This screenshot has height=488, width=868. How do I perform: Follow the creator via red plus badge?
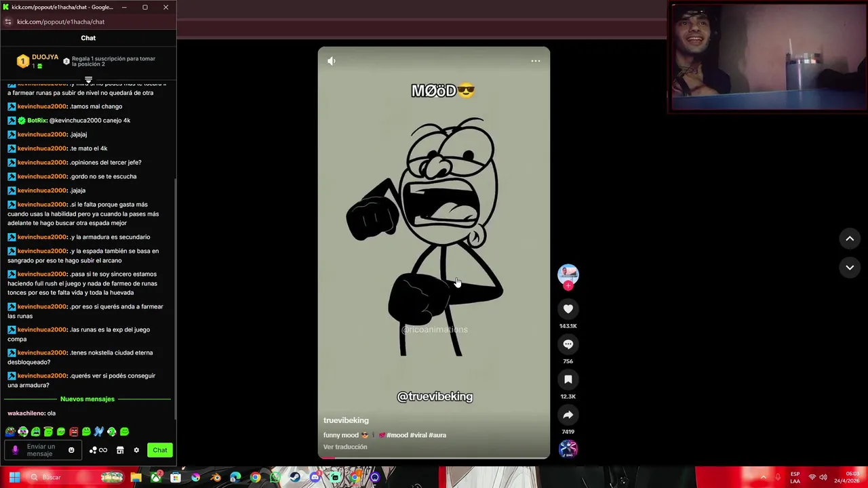568,286
